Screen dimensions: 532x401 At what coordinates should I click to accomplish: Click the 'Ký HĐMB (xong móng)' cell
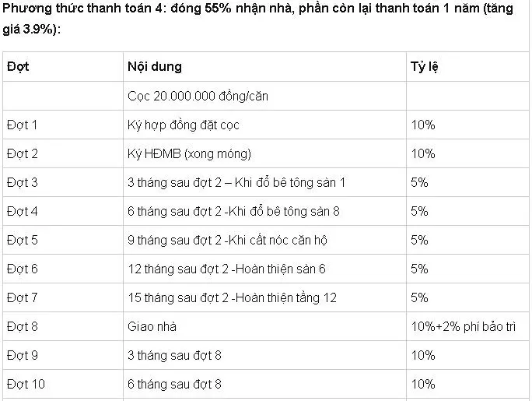click(190, 153)
